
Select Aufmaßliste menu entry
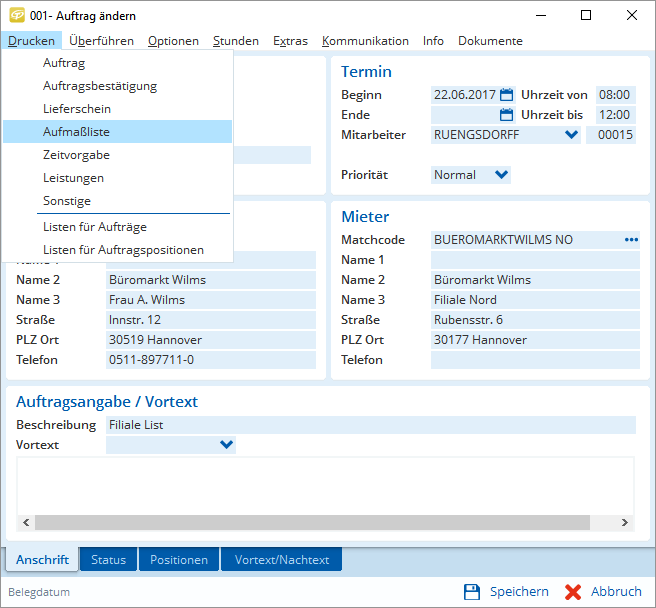coord(118,132)
